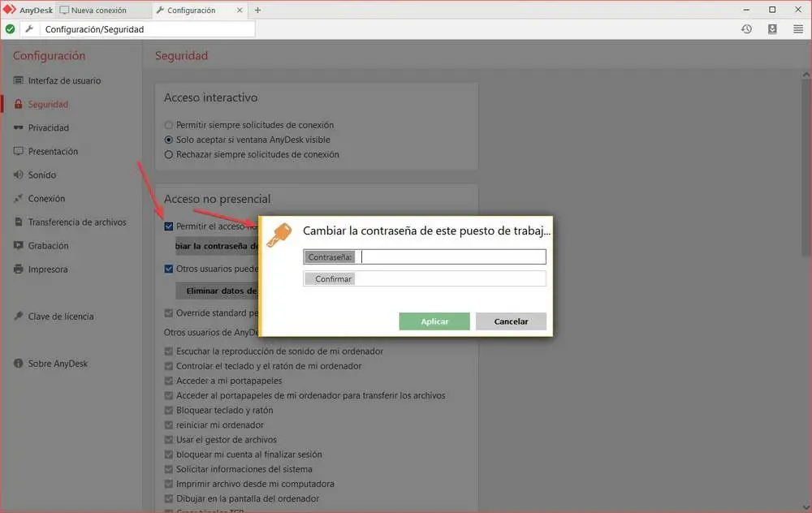The width and height of the screenshot is (812, 513).
Task: Open Sobre AnyDesk page
Action: click(58, 364)
